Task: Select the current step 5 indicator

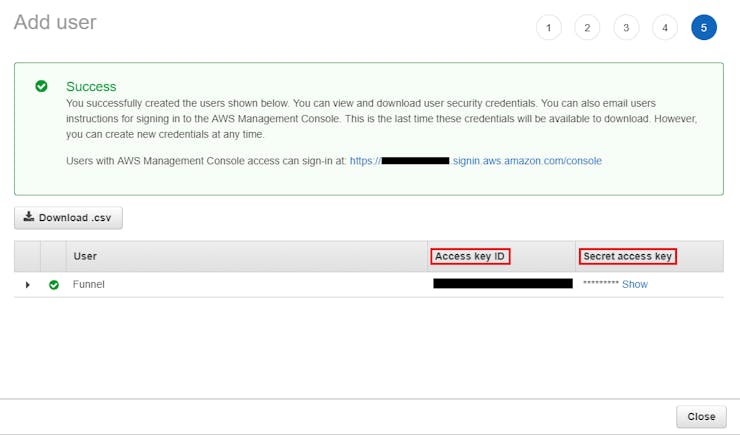Action: (x=704, y=28)
